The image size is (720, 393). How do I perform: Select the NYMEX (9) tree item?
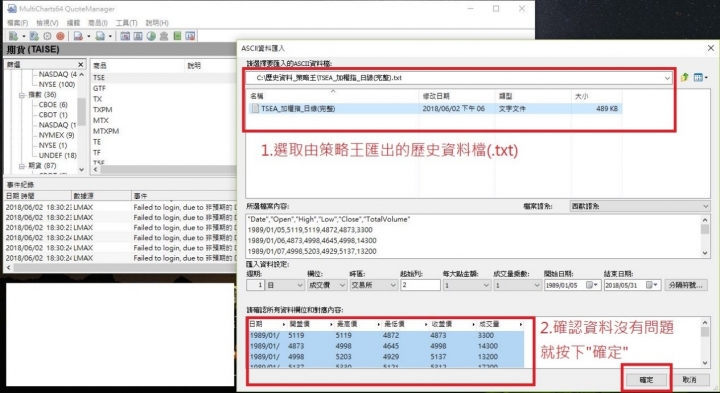(56, 135)
